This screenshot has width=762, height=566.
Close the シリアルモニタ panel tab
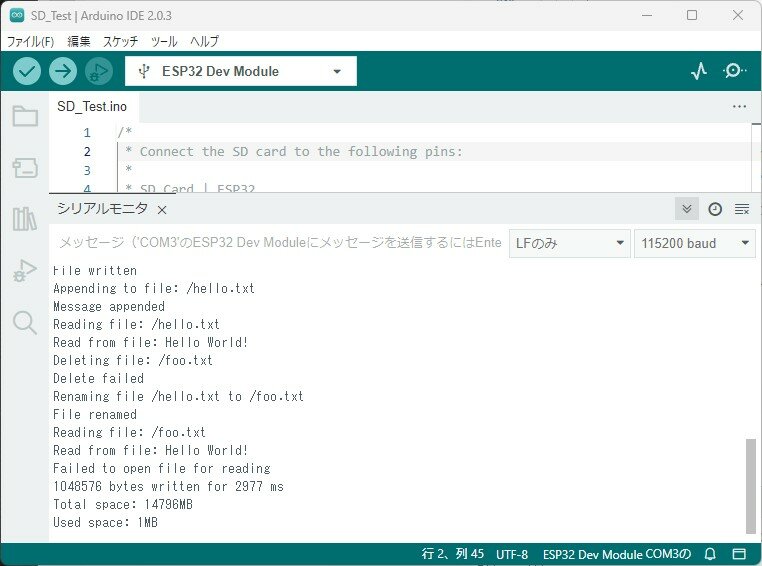coord(162,210)
